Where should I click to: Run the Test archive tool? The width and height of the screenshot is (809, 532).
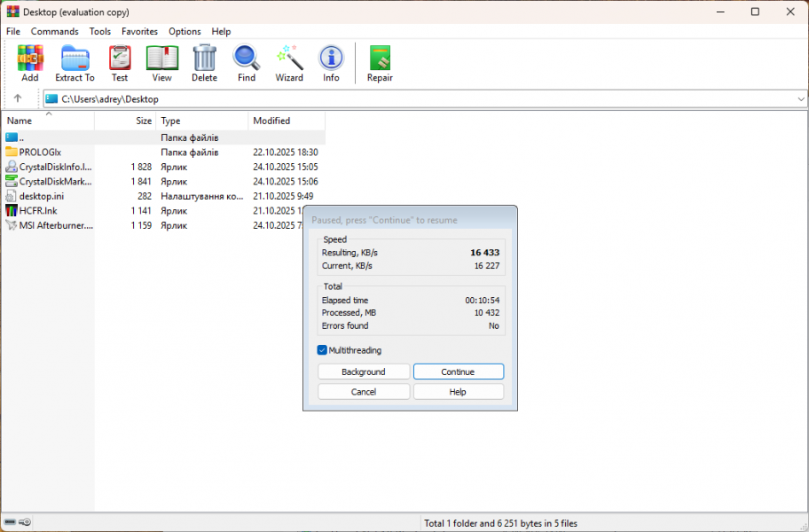point(119,63)
